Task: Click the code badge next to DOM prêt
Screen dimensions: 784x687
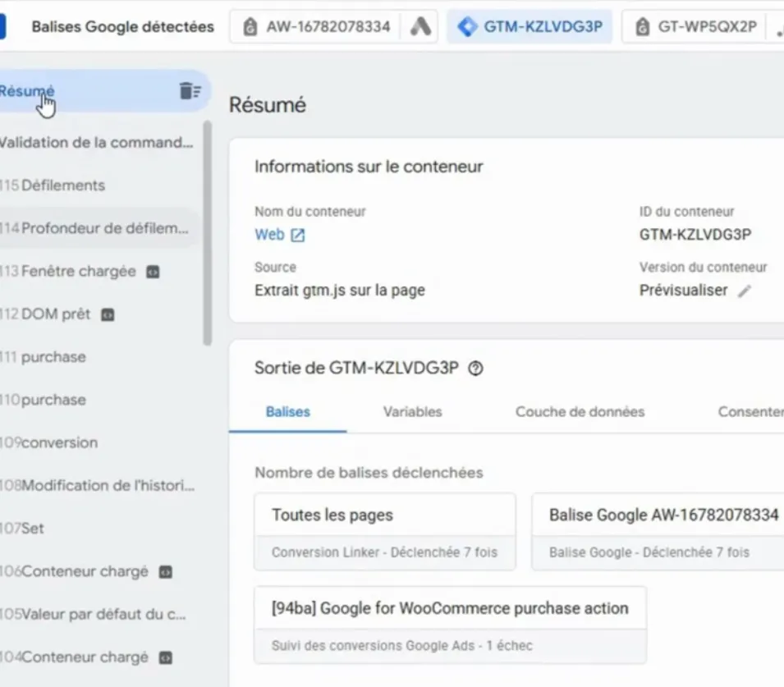Action: [108, 314]
